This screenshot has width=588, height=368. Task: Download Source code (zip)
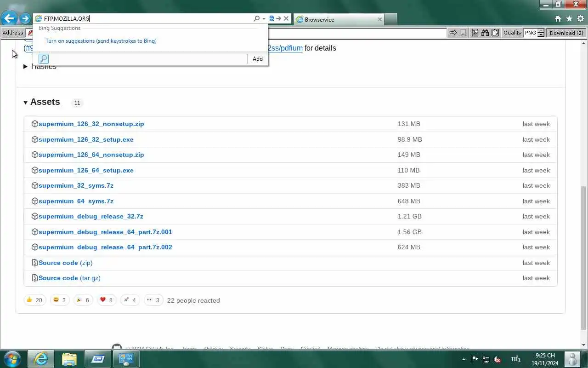tap(66, 263)
